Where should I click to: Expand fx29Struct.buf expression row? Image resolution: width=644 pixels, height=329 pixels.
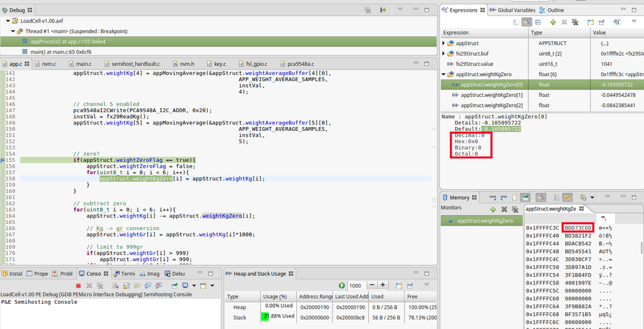(x=443, y=54)
